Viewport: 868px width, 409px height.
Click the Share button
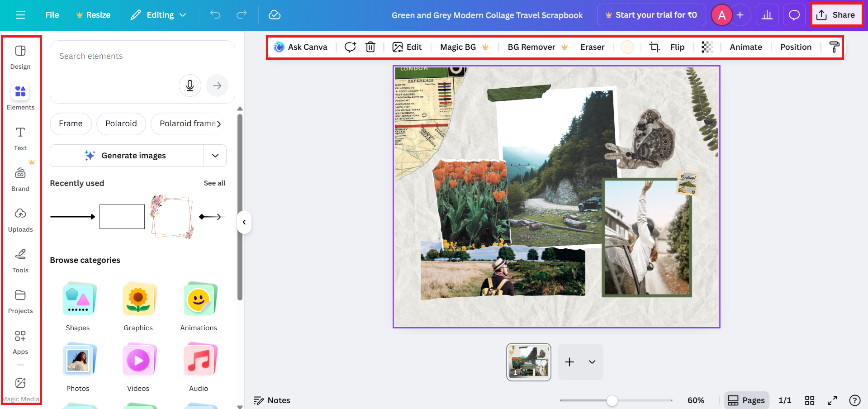pyautogui.click(x=836, y=14)
